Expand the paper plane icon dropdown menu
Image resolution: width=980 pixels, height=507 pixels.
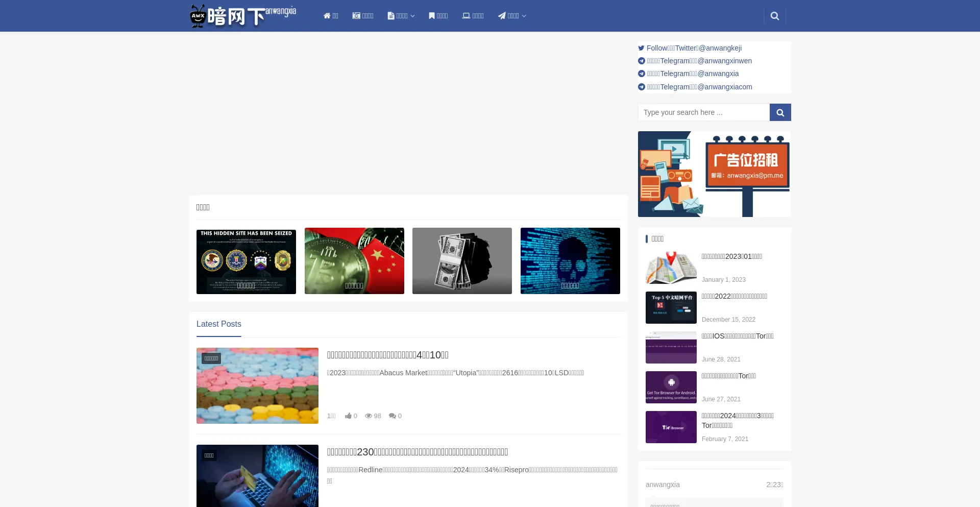point(511,16)
